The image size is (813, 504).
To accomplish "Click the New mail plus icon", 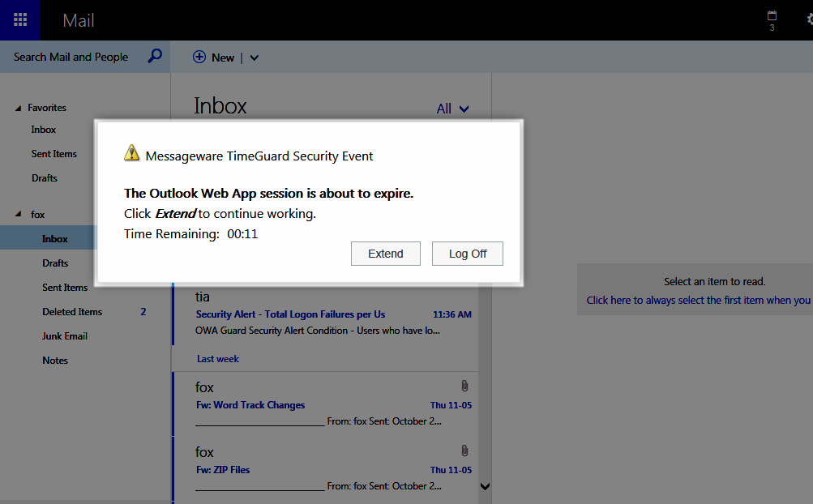I will point(199,57).
